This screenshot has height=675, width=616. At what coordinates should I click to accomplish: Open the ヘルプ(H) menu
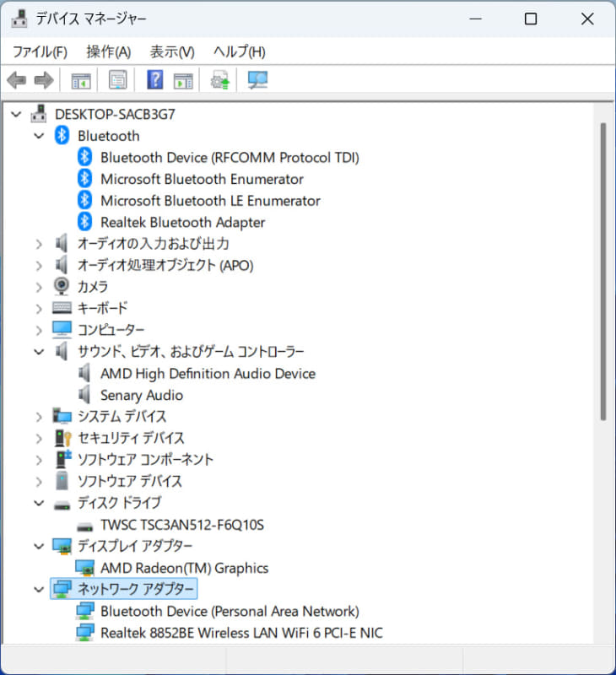(x=240, y=52)
